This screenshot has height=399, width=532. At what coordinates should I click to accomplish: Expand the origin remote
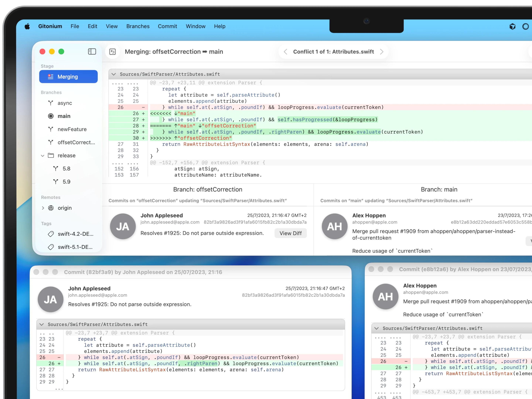tap(43, 208)
